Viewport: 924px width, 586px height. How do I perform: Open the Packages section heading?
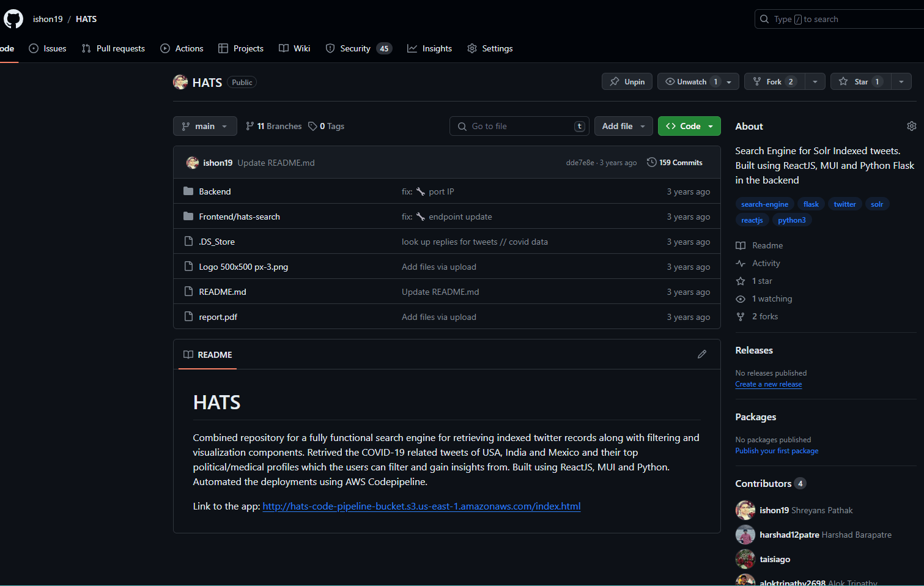[756, 417]
